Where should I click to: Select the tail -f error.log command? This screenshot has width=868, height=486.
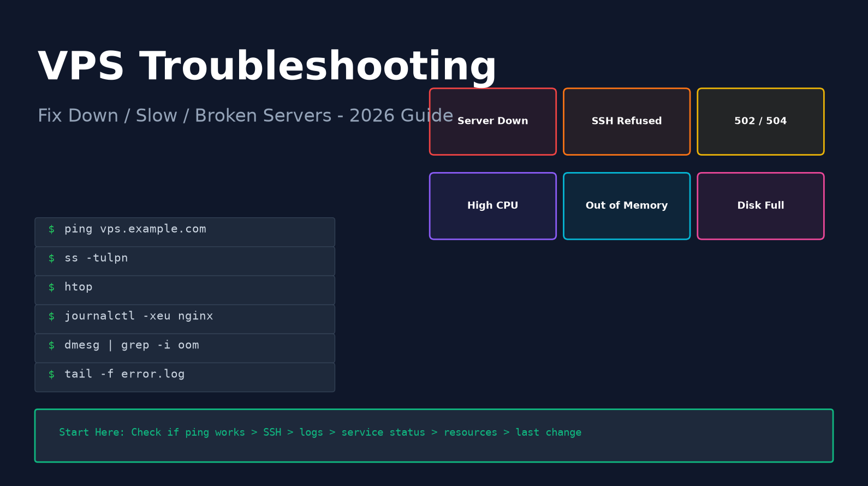[185, 377]
